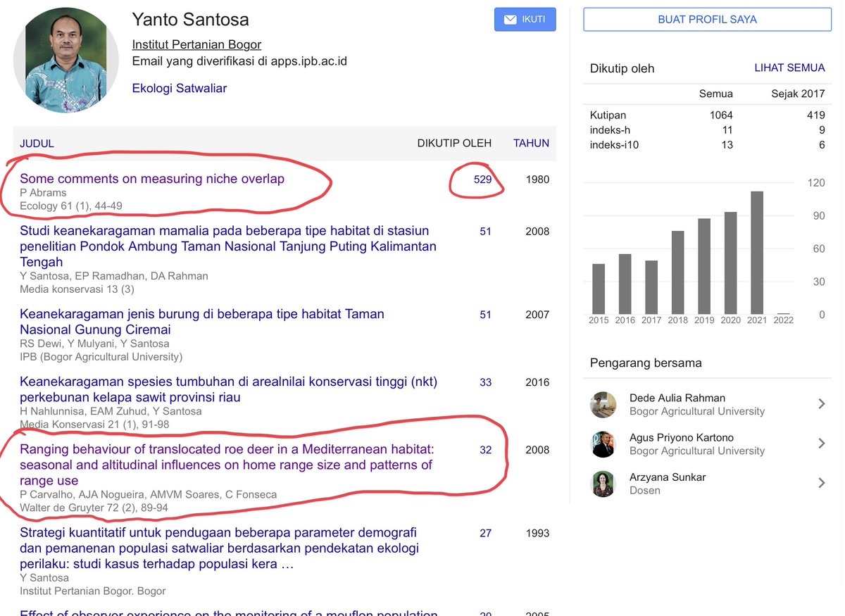Image resolution: width=845 pixels, height=616 pixels.
Task: Click the indeks-h label in citation table
Action: tap(610, 130)
